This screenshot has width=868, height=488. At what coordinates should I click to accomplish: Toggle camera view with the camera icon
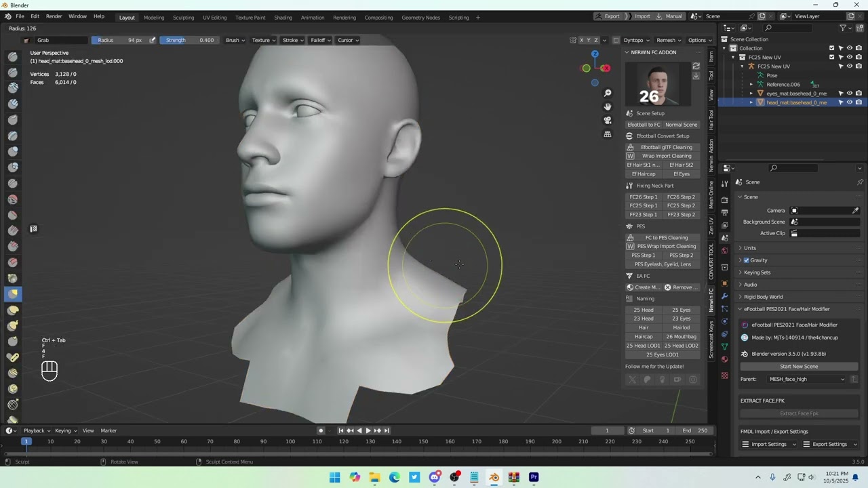608,120
